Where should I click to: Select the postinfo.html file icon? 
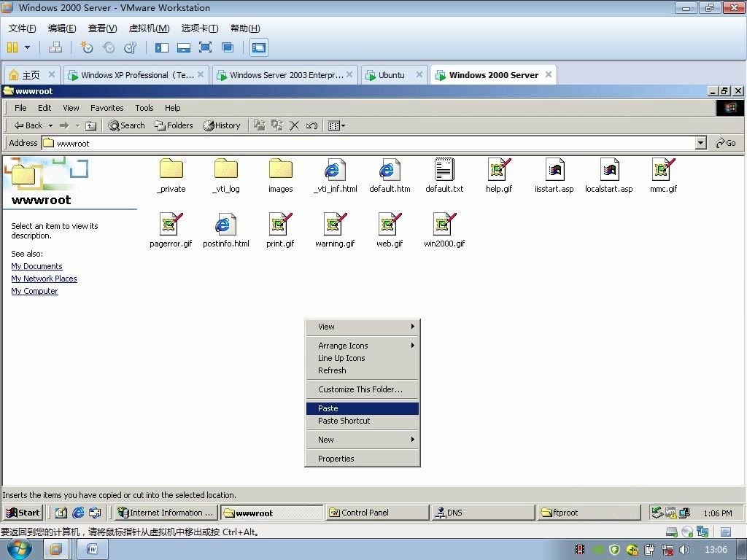[x=226, y=225]
